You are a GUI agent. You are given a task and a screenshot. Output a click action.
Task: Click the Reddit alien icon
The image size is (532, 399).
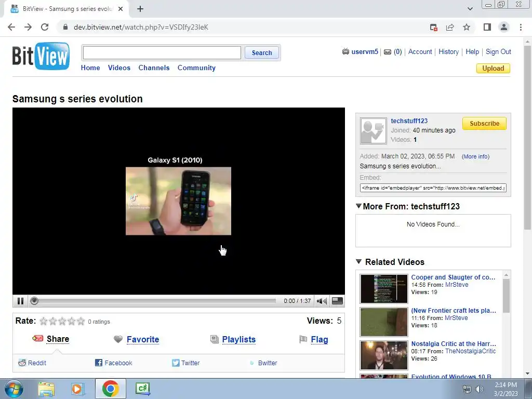[22, 363]
